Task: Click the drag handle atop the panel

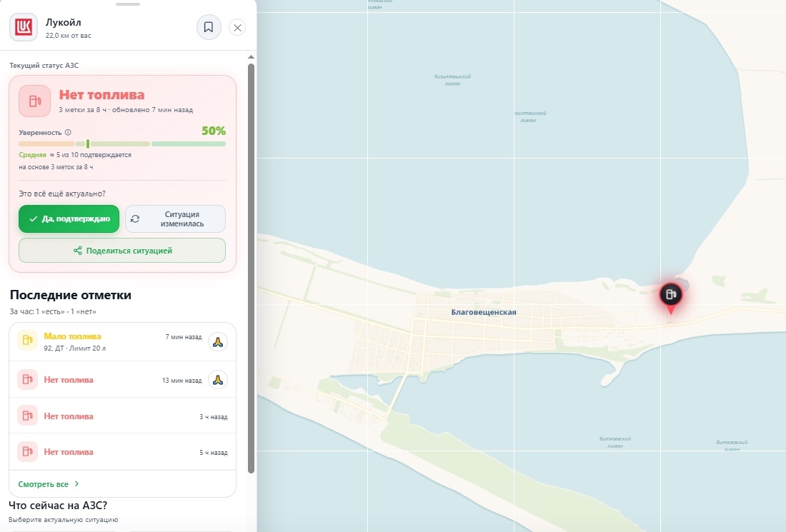Action: point(128,4)
